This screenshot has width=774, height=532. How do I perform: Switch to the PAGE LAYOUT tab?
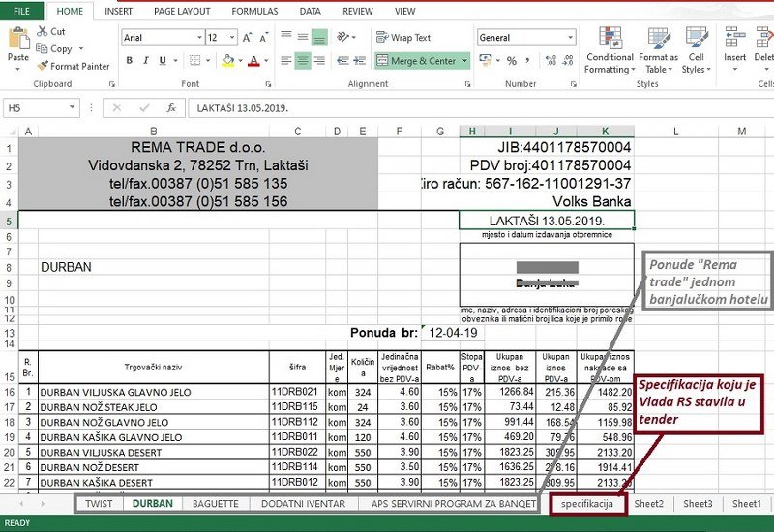click(x=182, y=11)
